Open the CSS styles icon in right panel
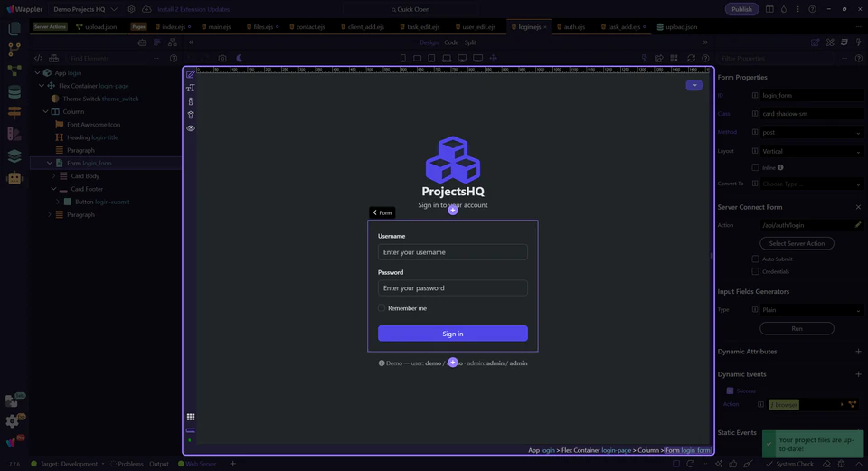The height and width of the screenshot is (471, 868). (x=844, y=42)
